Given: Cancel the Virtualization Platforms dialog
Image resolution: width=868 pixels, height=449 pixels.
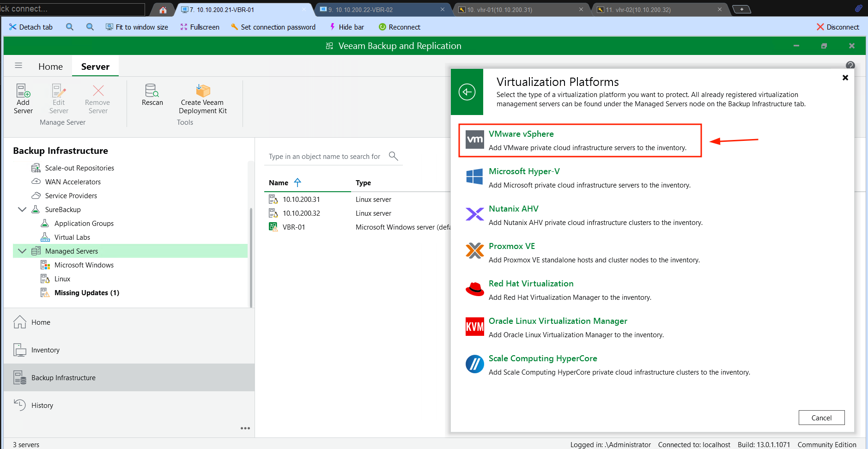Looking at the screenshot, I should pos(821,418).
